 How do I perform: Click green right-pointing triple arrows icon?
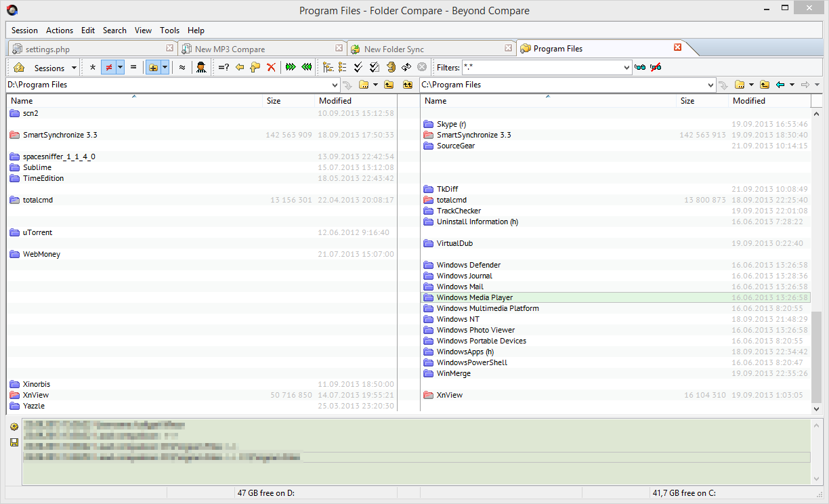coord(291,68)
